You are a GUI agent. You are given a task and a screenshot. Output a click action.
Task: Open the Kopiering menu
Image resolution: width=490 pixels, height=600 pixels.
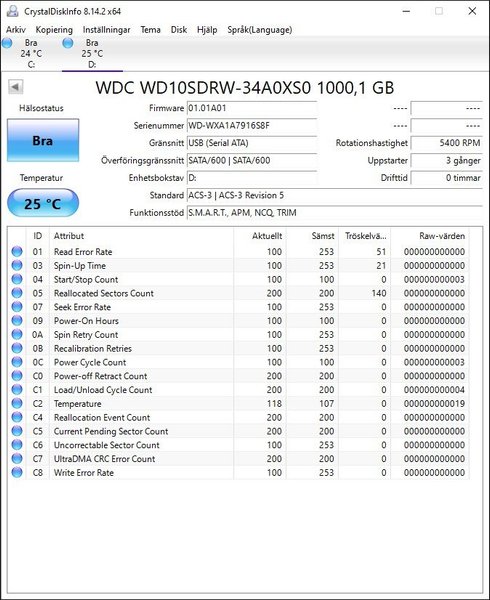(54, 30)
